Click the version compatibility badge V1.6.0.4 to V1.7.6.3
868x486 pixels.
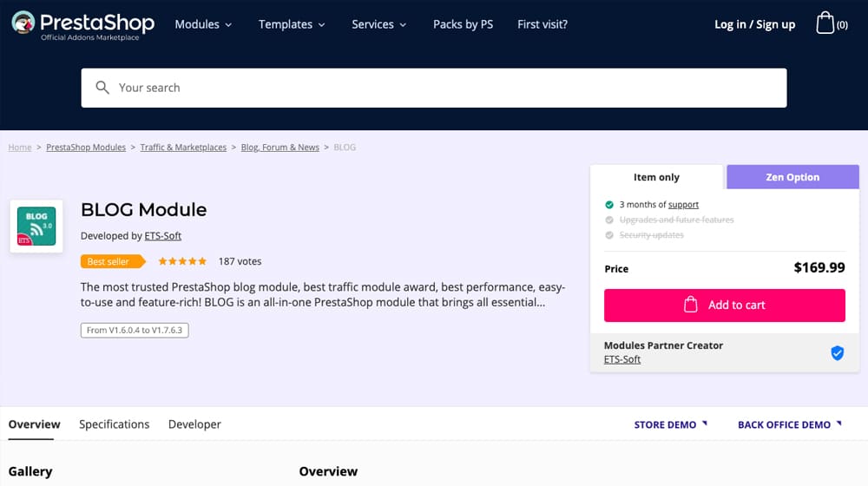point(135,330)
